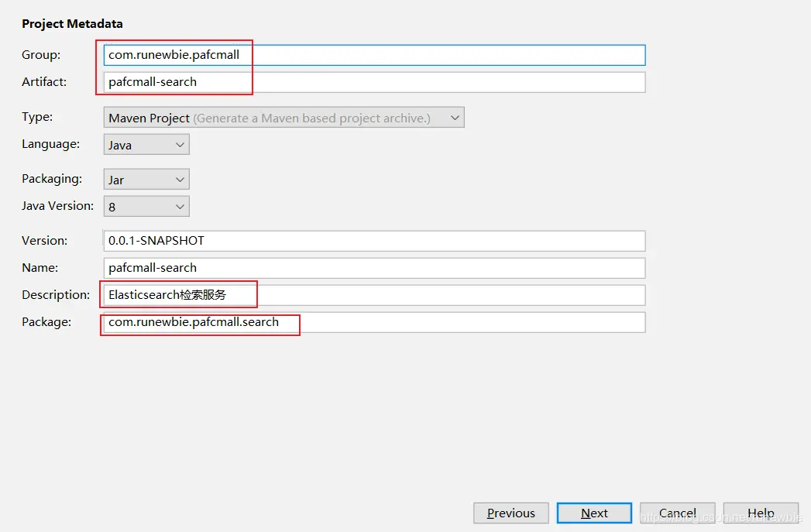811x532 pixels.
Task: Go back with the Previous button
Action: tap(511, 513)
